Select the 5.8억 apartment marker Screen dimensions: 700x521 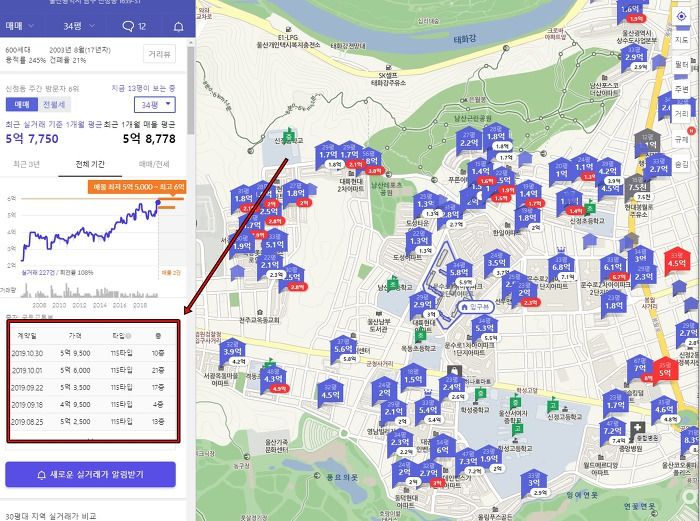(458, 272)
